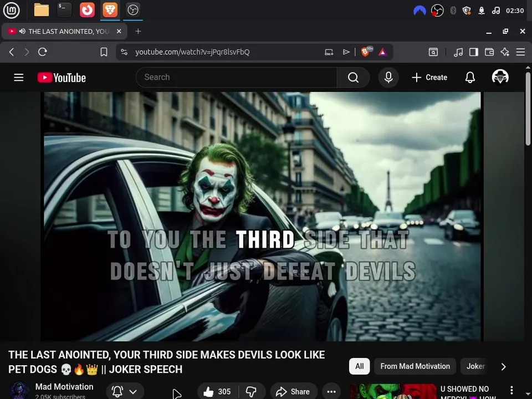Open Leo AI assistant icon
Viewport: 532px width, 399px height.
tap(505, 52)
